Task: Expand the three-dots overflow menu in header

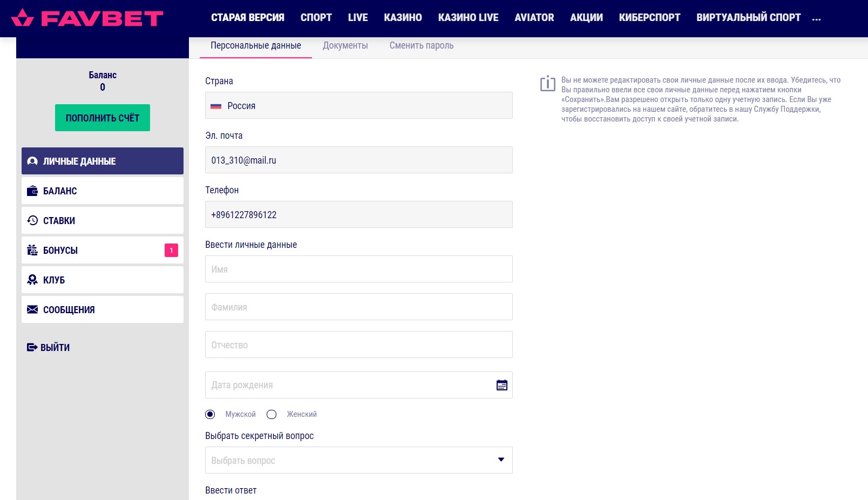Action: click(816, 18)
